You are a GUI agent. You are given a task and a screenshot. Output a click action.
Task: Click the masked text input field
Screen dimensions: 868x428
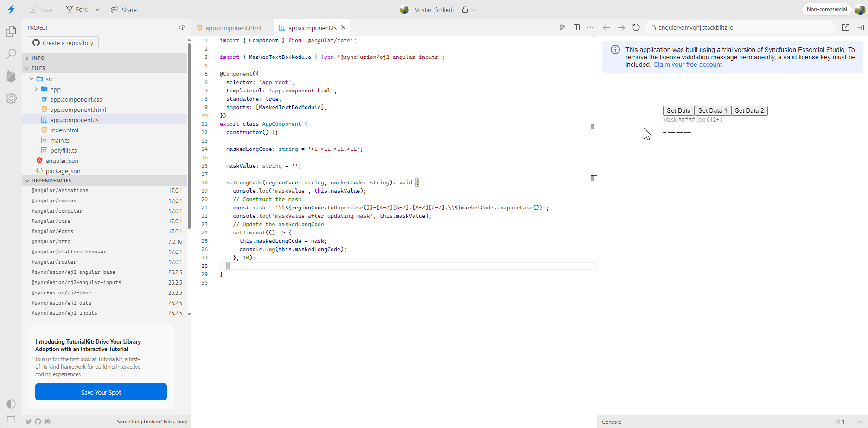pyautogui.click(x=732, y=132)
